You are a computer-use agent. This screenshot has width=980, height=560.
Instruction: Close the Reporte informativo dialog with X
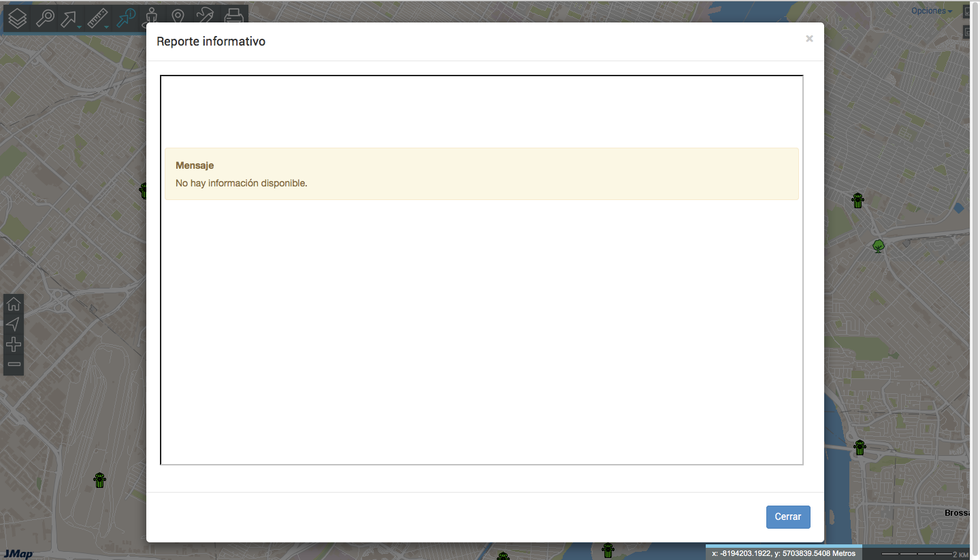(x=809, y=39)
